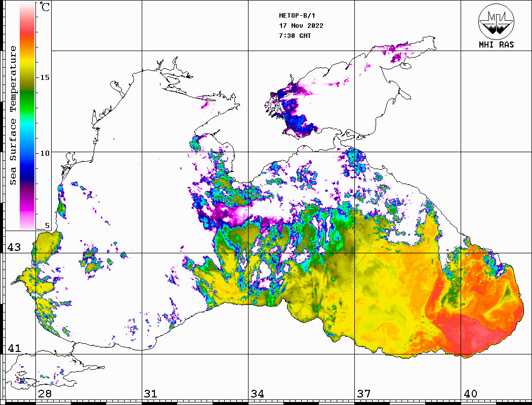Click the date 17 Nov 2022
Image resolution: width=532 pixels, height=405 pixels.
click(x=301, y=26)
